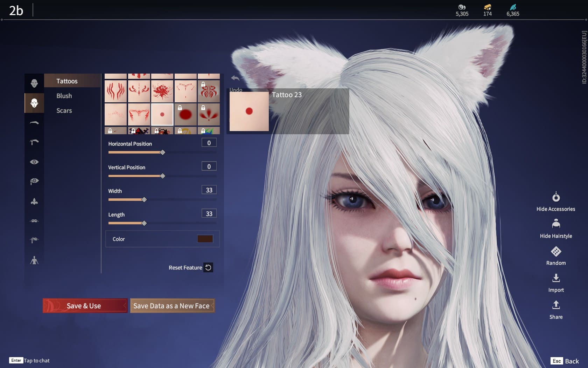
Task: Click the Import download icon
Action: pos(556,278)
